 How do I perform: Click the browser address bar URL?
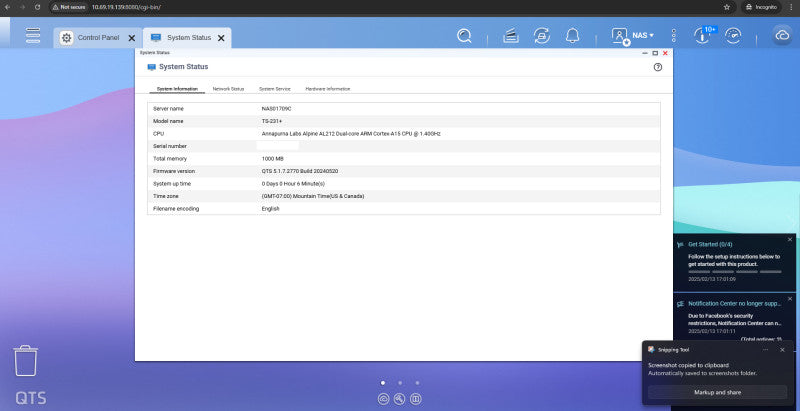pyautogui.click(x=126, y=7)
